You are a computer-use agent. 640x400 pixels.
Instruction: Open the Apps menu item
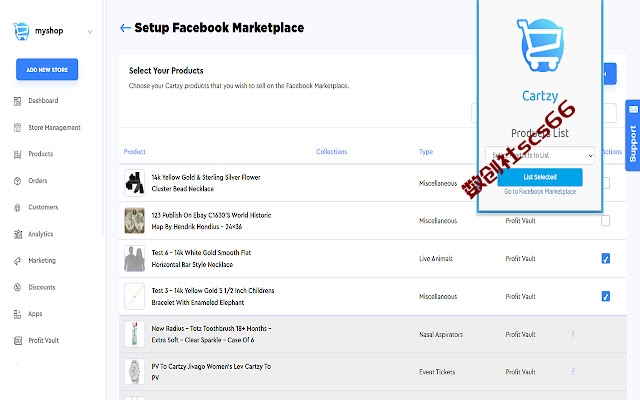[x=35, y=314]
